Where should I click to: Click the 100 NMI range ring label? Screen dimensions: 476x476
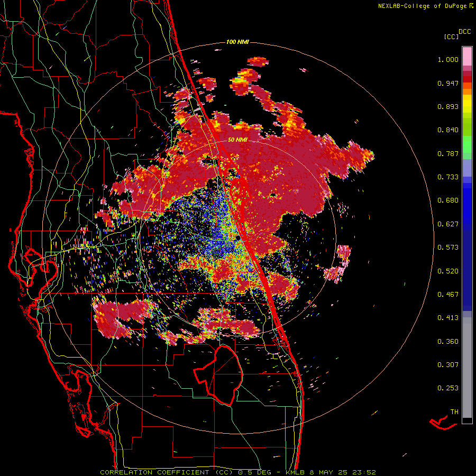tap(237, 42)
